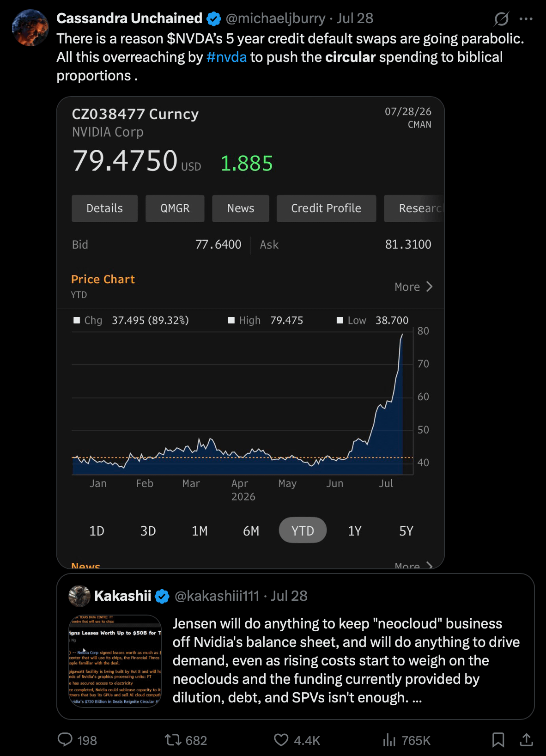Expand Price Chart via More chevron
The height and width of the screenshot is (756, 546).
pos(413,287)
